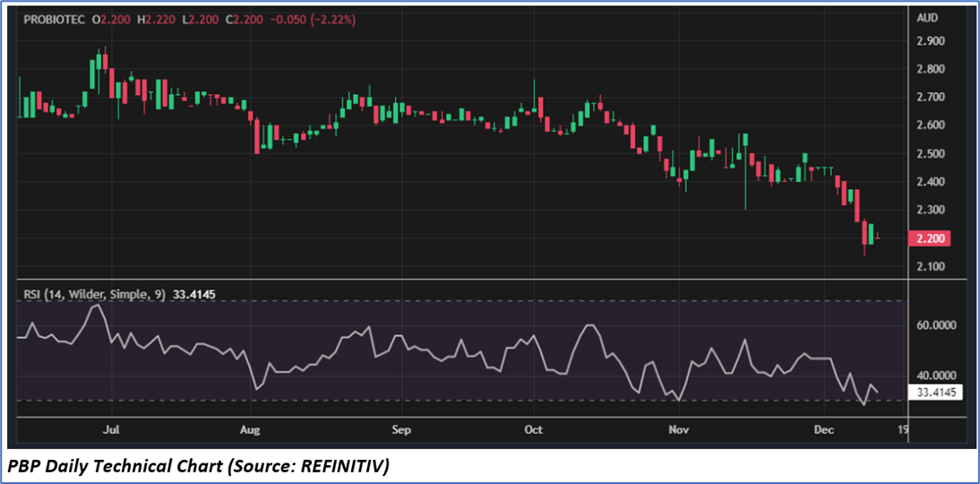Click the Jul label on the time axis
Viewport: 980px width, 484px height.
111,429
